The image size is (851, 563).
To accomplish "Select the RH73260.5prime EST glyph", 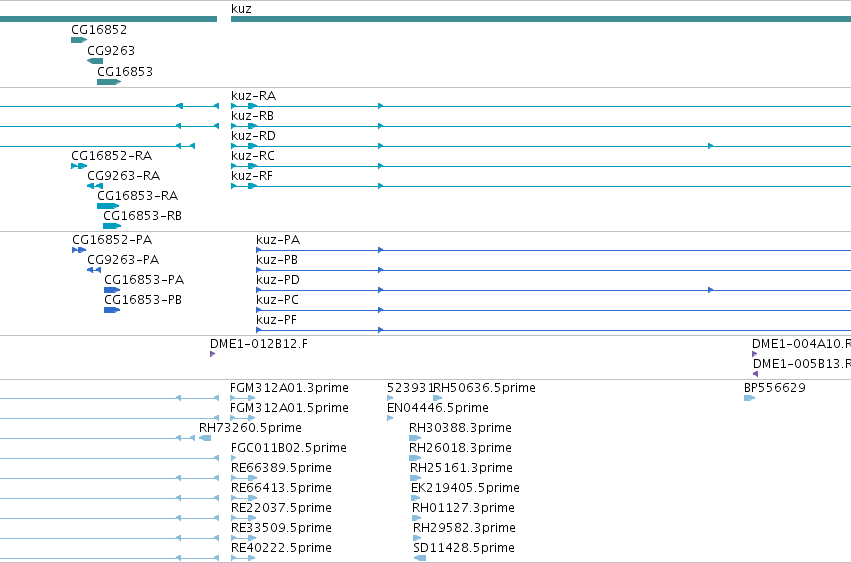I will (x=205, y=438).
